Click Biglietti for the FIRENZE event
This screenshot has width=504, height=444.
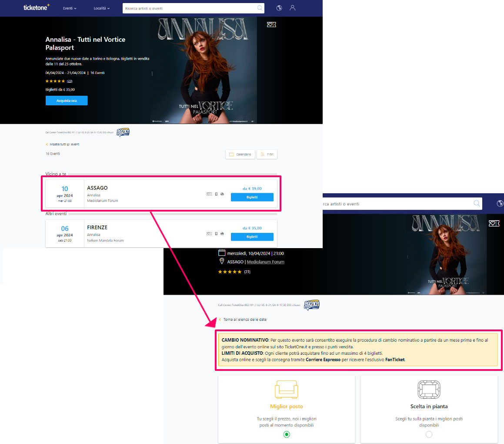[x=252, y=237]
